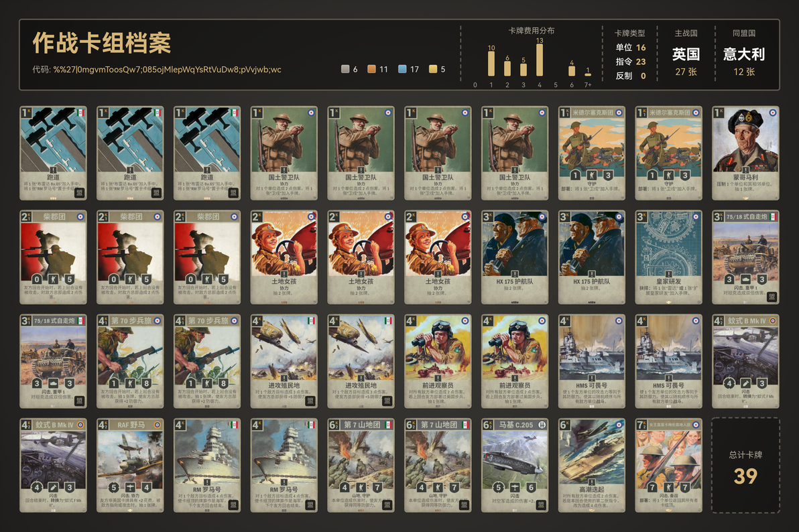Click the gray rarity swatch labeled 6
This screenshot has height=532, width=799.
click(x=345, y=69)
